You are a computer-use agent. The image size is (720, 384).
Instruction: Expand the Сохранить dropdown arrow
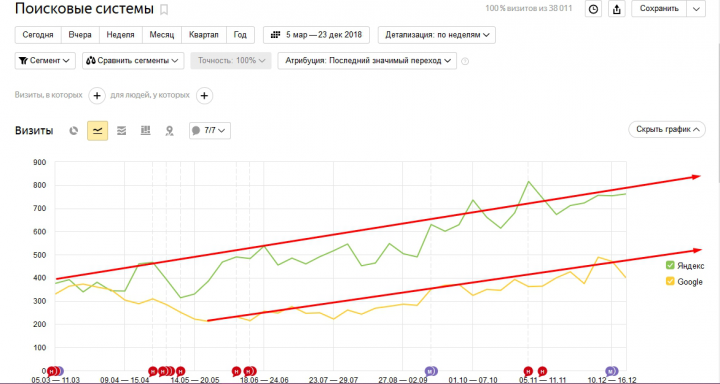[x=696, y=9]
